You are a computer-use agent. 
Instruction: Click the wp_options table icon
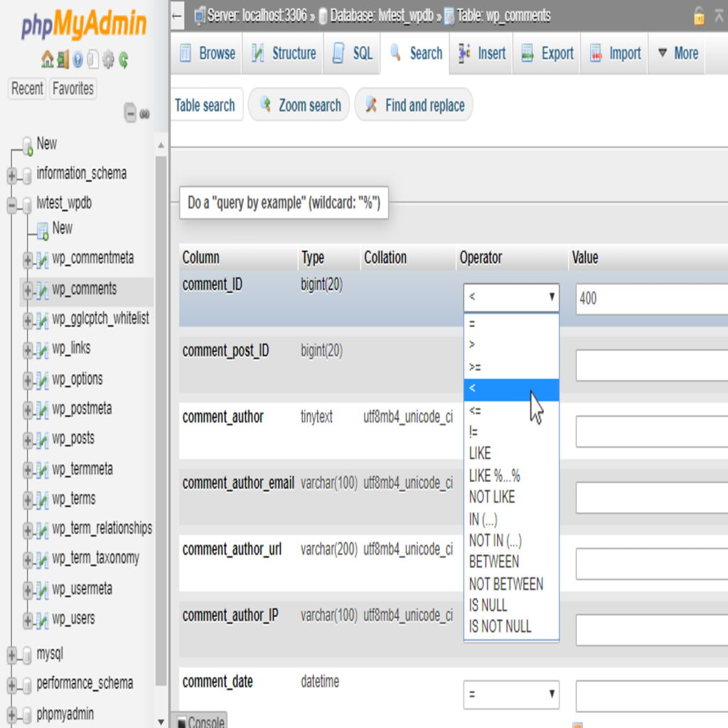pos(42,380)
